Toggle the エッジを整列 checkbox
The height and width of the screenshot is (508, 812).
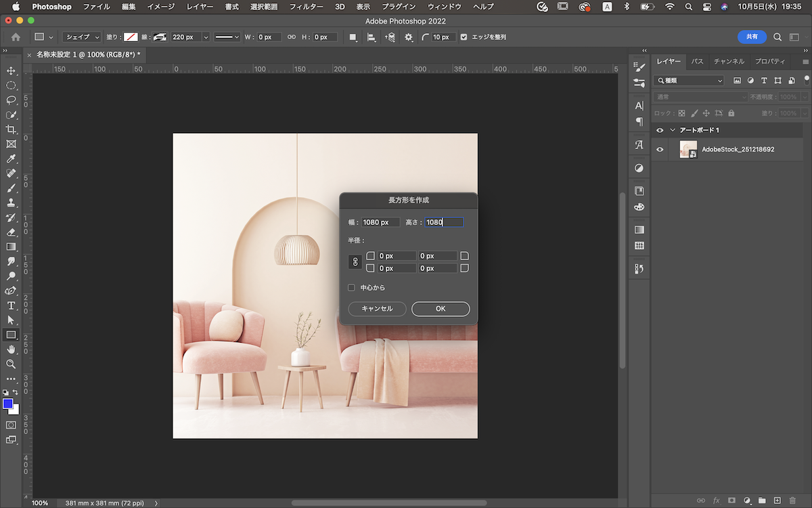tap(464, 37)
